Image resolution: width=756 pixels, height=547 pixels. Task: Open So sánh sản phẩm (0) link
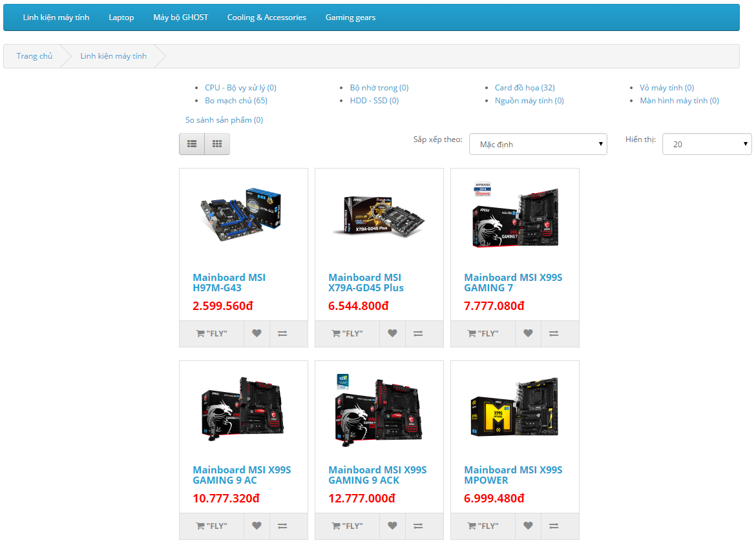pos(224,120)
